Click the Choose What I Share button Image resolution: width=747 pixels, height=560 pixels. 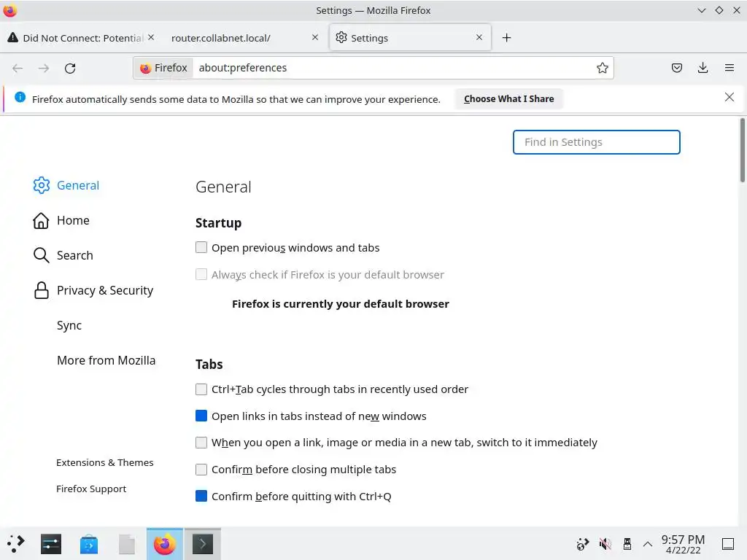[508, 98]
